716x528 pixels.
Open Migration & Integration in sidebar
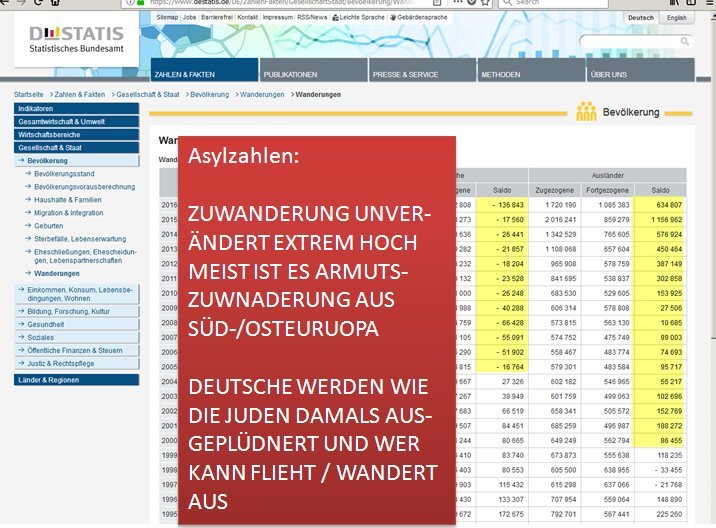[69, 213]
